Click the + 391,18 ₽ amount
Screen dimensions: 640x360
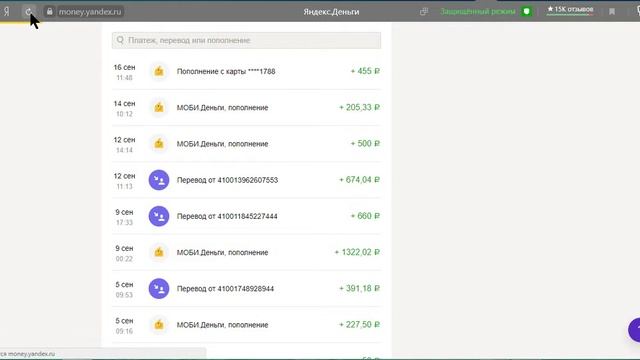(359, 288)
